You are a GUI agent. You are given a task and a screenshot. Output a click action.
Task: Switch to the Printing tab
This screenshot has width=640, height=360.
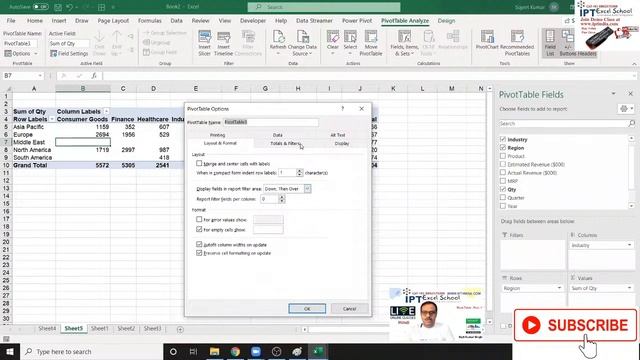(217, 135)
